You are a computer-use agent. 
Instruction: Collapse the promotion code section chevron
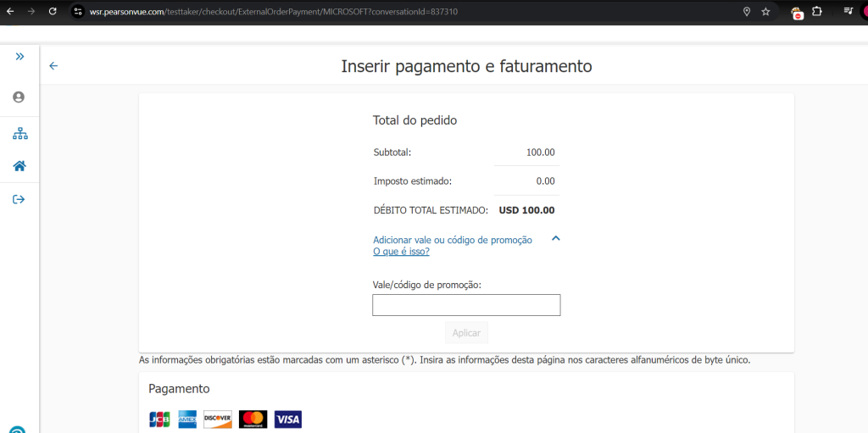pyautogui.click(x=556, y=239)
